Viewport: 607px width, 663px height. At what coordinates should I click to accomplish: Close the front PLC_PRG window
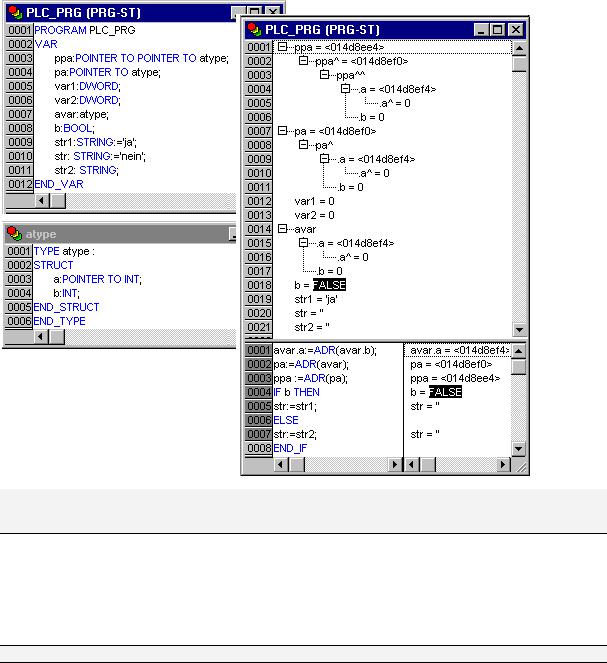516,30
